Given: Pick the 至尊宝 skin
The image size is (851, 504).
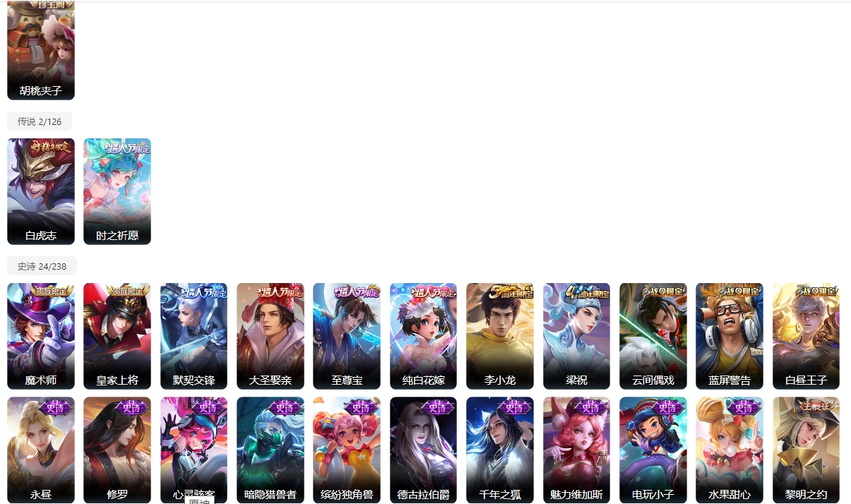Looking at the screenshot, I should [x=347, y=336].
